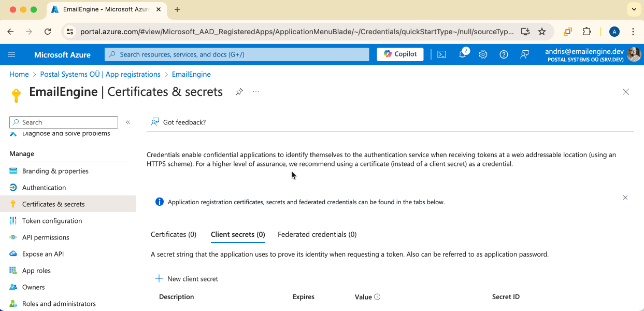The height and width of the screenshot is (311, 644).
Task: Open the notifications bell
Action: point(463,54)
